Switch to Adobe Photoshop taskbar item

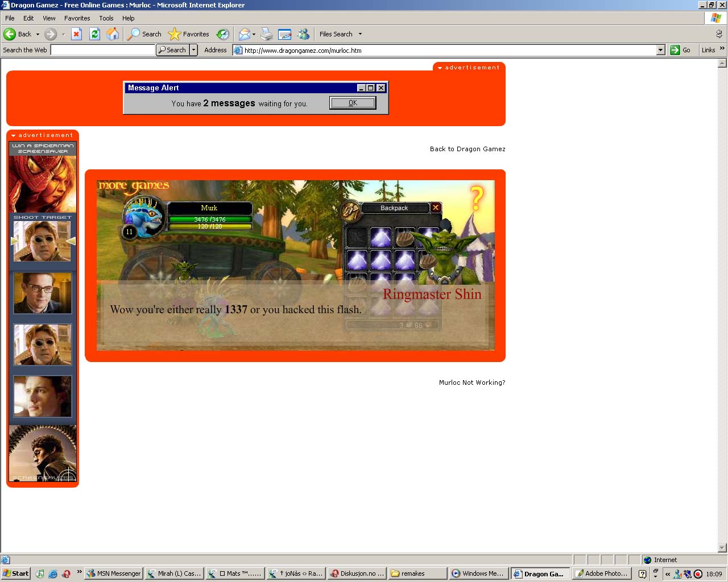601,573
